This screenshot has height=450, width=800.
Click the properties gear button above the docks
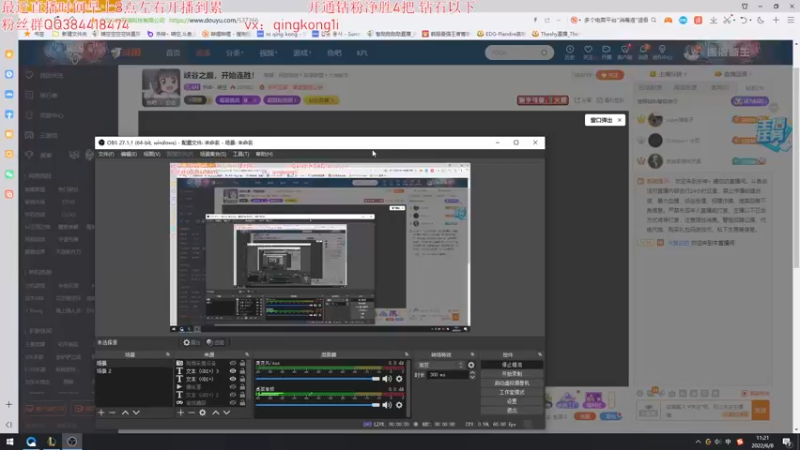tap(192, 342)
